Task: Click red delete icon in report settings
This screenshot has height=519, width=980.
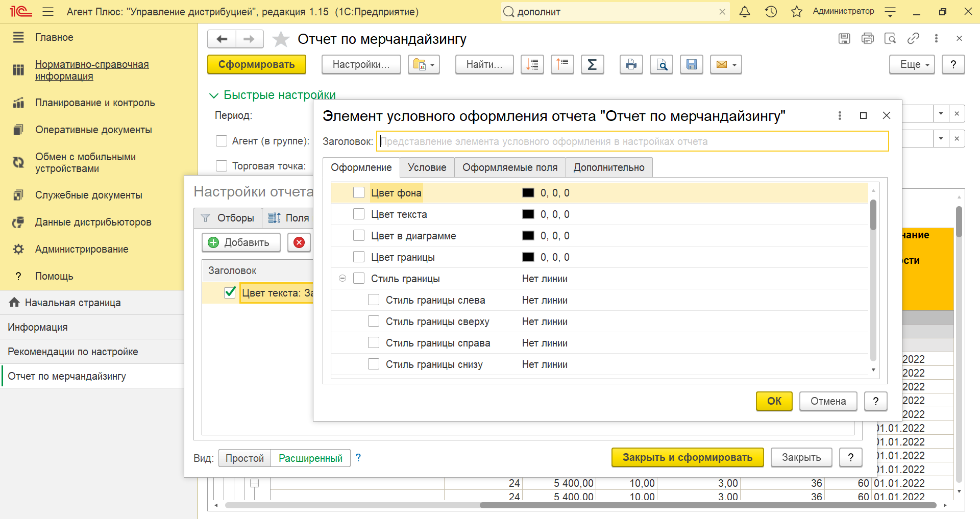Action: [299, 242]
